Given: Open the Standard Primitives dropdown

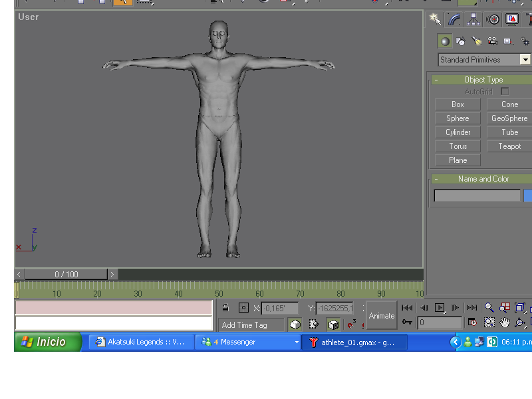Looking at the screenshot, I should (x=525, y=60).
